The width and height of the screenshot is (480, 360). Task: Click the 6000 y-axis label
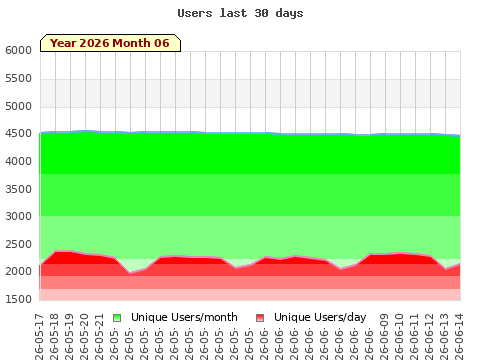coord(18,51)
